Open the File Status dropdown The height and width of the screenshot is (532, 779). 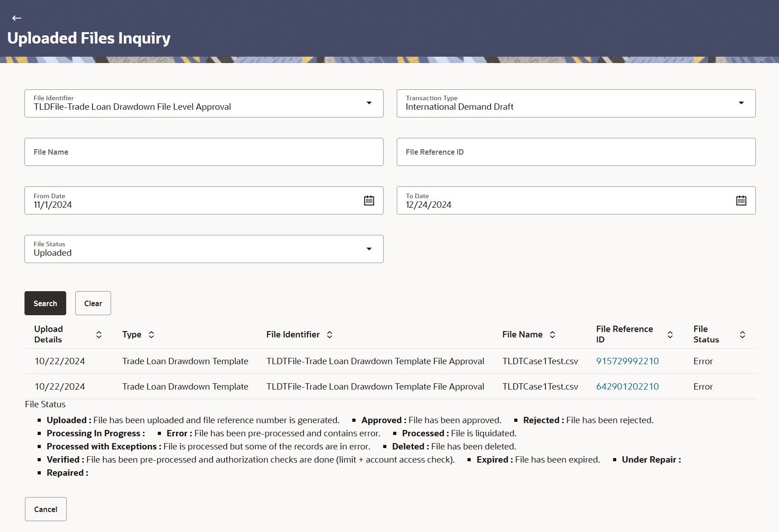pos(369,249)
